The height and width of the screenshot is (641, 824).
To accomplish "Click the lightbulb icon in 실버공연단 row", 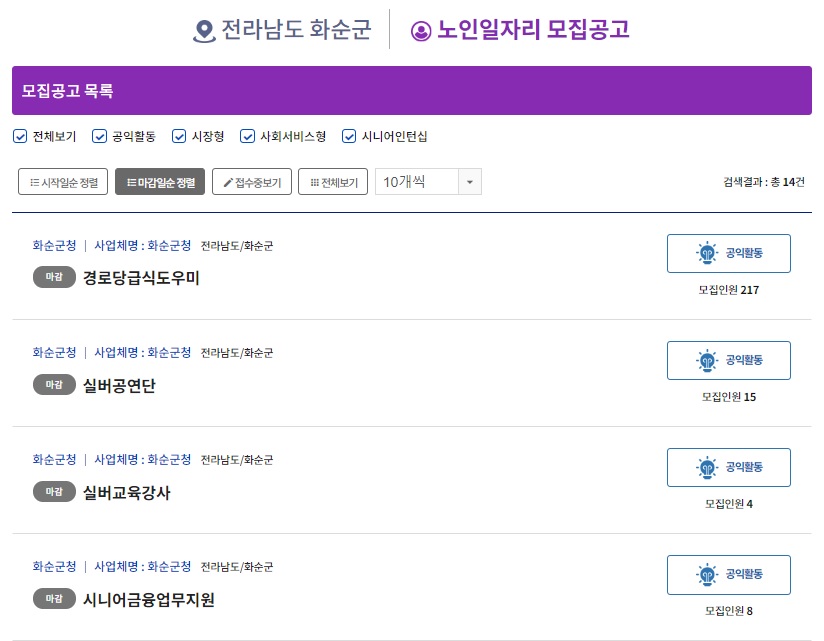I will (x=707, y=360).
